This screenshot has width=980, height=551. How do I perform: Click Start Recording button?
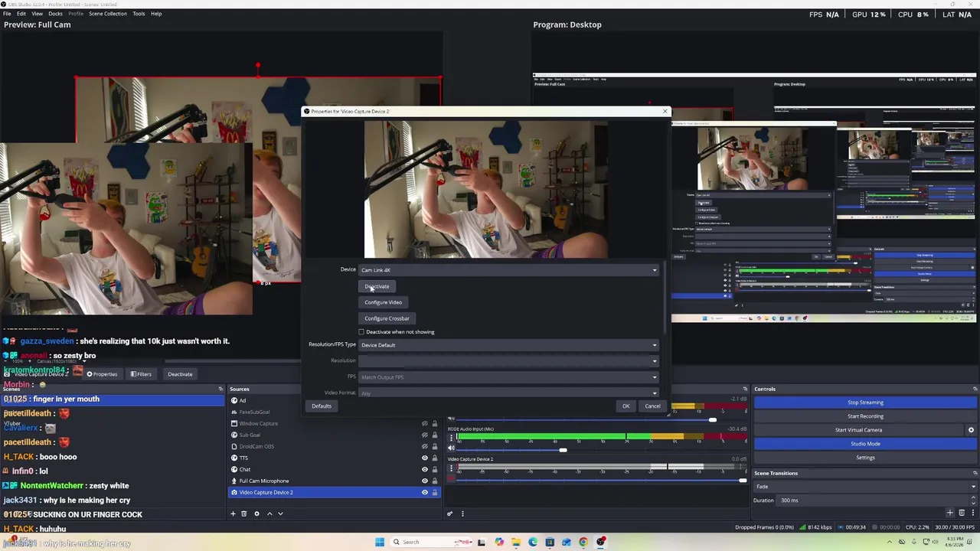[865, 416]
